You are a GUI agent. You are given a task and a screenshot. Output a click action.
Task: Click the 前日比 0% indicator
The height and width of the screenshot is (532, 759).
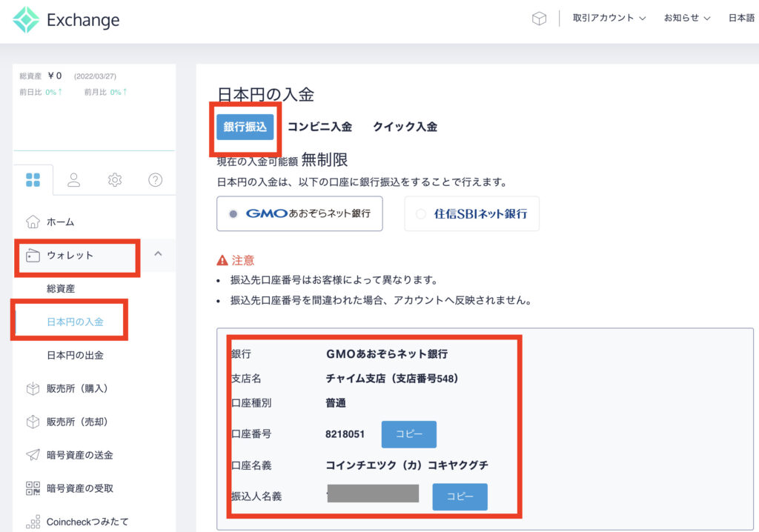coord(41,92)
